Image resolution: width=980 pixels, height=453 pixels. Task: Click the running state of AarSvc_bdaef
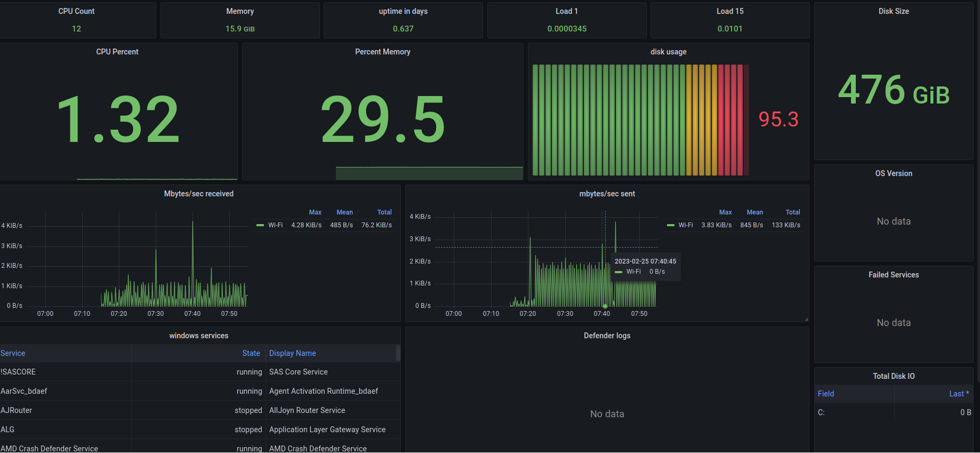pyautogui.click(x=250, y=391)
